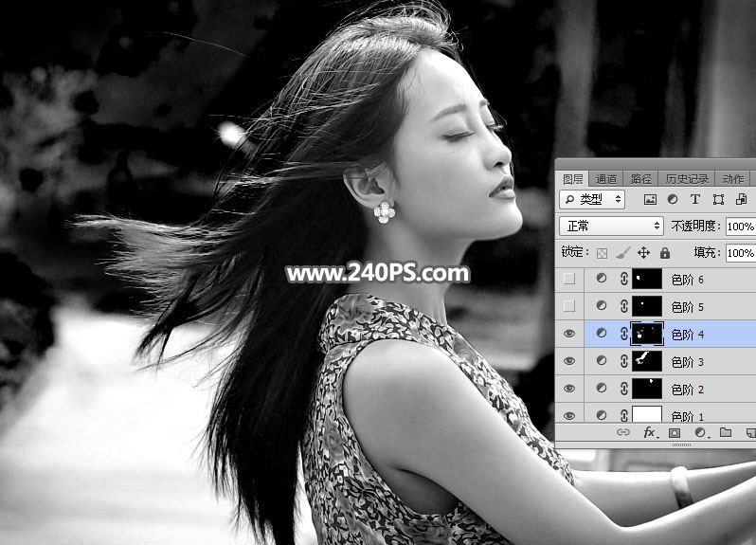The height and width of the screenshot is (545, 756).
Task: Toggle mask link icon on 色阶 5
Action: click(x=624, y=306)
